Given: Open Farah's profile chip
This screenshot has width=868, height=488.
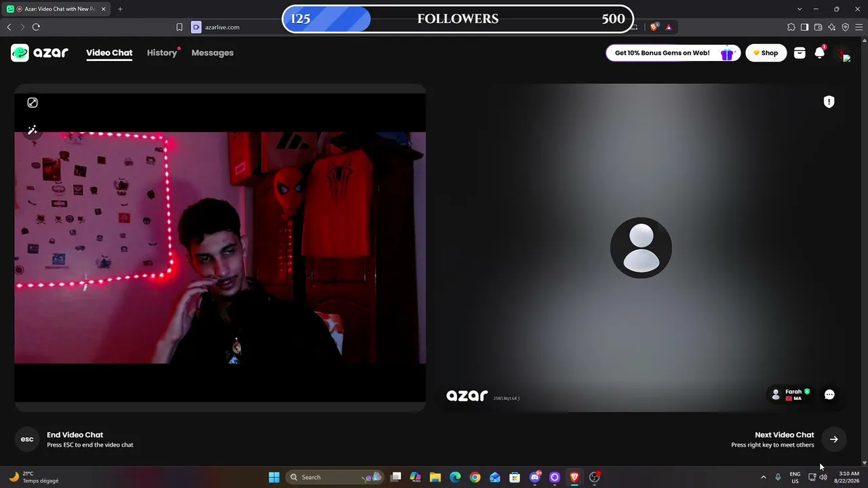Looking at the screenshot, I should 791,394.
